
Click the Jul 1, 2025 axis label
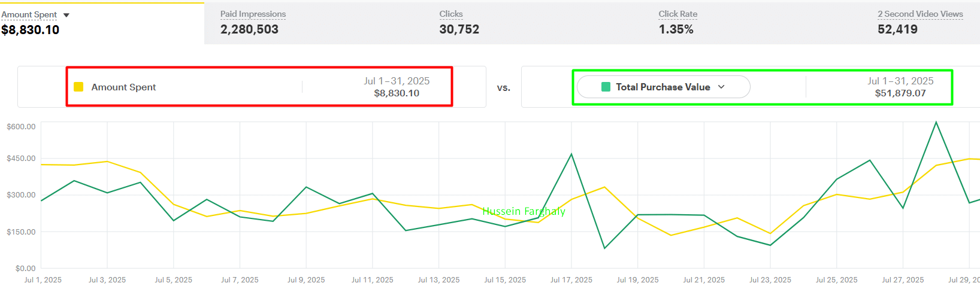tap(43, 279)
